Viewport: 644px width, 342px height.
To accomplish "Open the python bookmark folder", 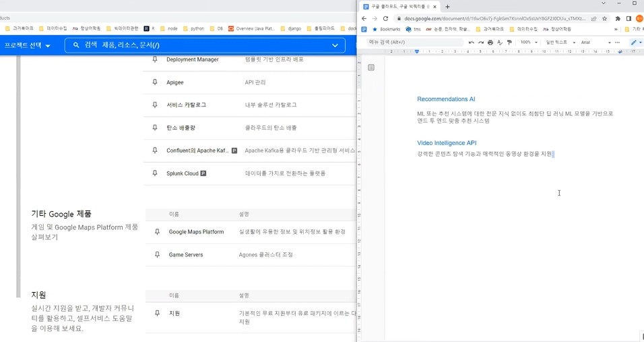I will point(193,28).
